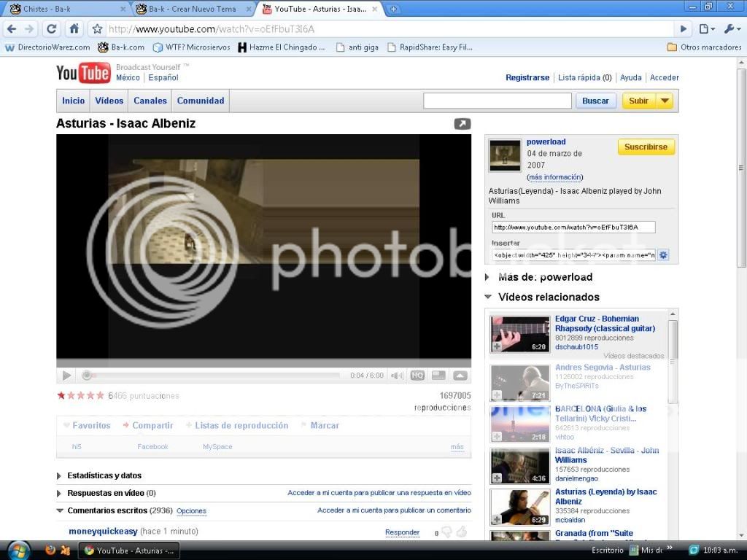Click thumbs up on moneyquickeasy comment

pyautogui.click(x=461, y=532)
